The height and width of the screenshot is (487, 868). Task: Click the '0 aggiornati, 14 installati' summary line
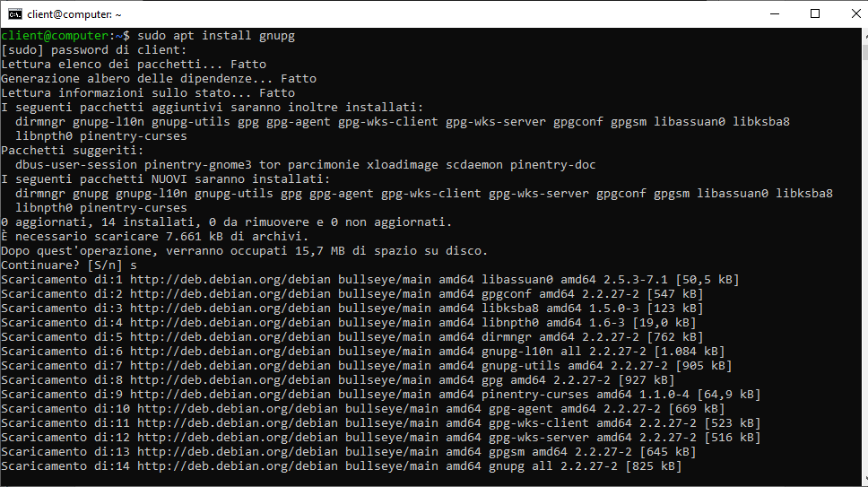[226, 222]
